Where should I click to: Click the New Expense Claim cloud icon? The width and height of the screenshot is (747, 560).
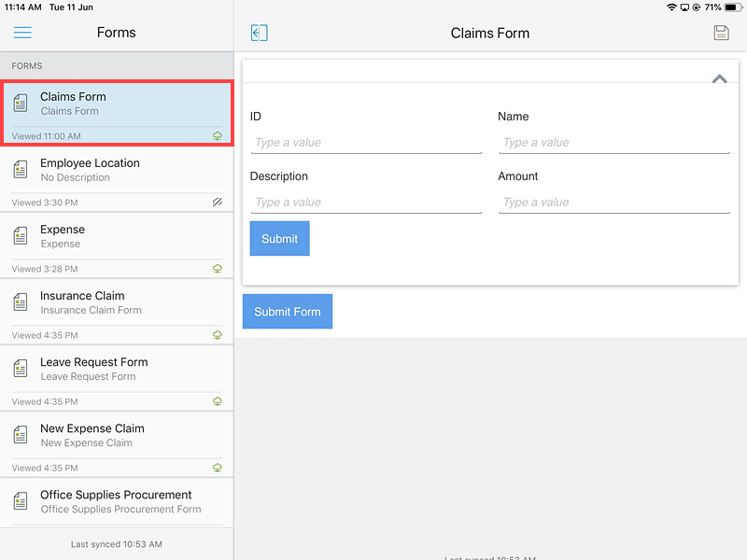click(218, 468)
